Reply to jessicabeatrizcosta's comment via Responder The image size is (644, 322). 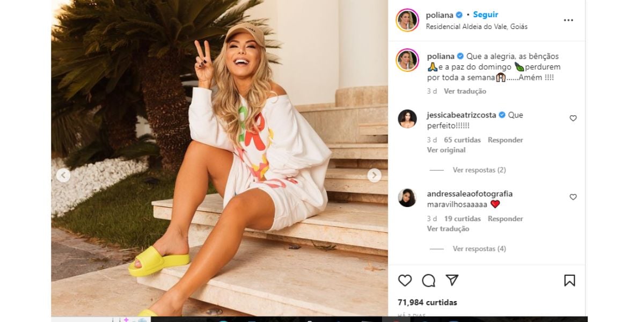click(x=505, y=140)
